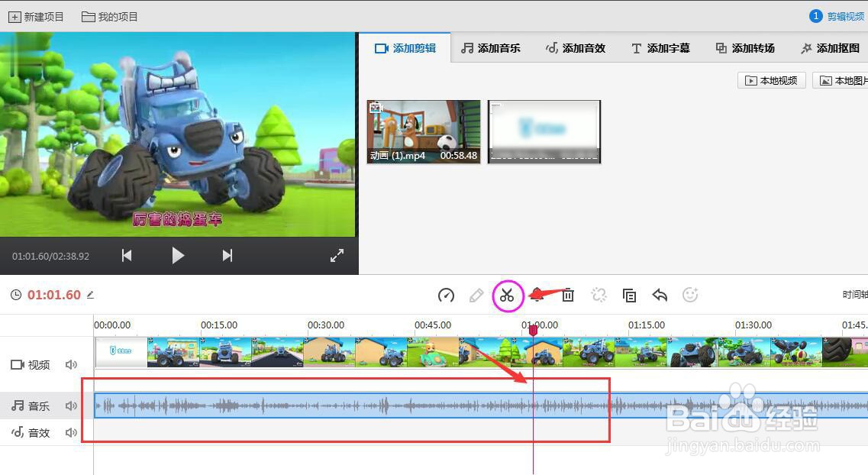The width and height of the screenshot is (868, 475).
Task: Edit the current timecode with the pencil beside 01:01.60
Action: (x=90, y=295)
